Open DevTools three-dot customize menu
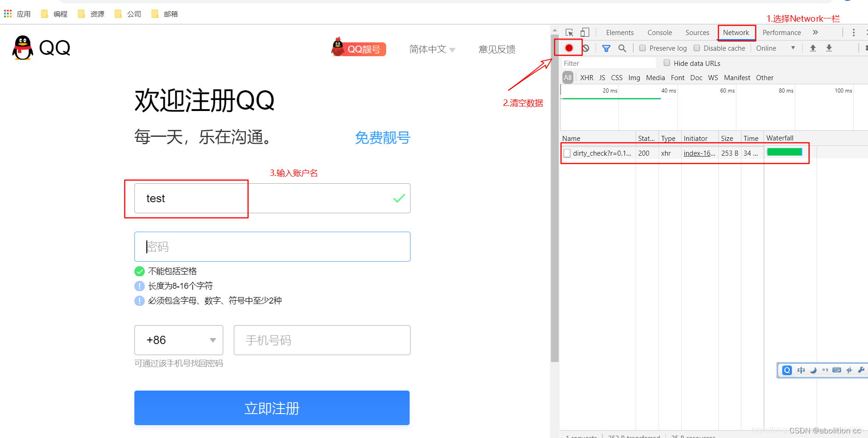The image size is (868, 438). (x=853, y=33)
